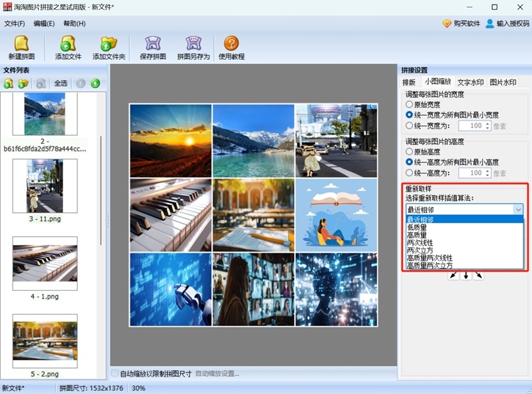Click the 购买软件 link
Viewport: 532px width, 394px height.
tap(461, 23)
